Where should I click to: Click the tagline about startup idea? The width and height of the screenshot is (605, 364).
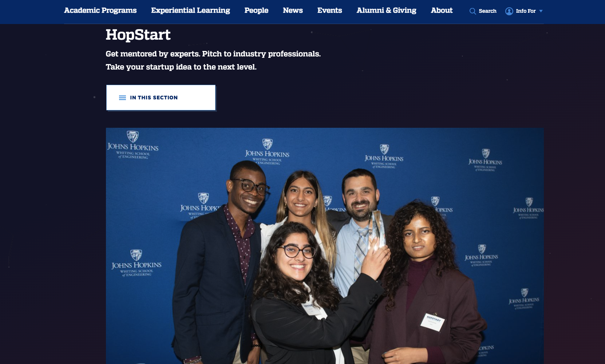click(181, 67)
